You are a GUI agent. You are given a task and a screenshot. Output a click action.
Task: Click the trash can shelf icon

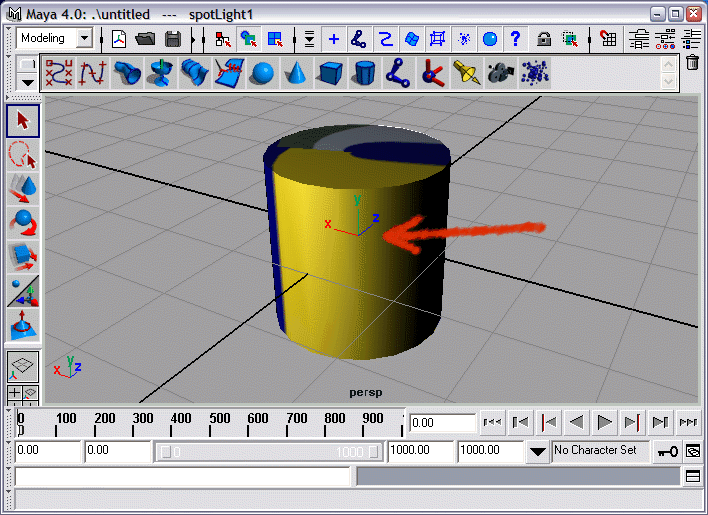[692, 63]
